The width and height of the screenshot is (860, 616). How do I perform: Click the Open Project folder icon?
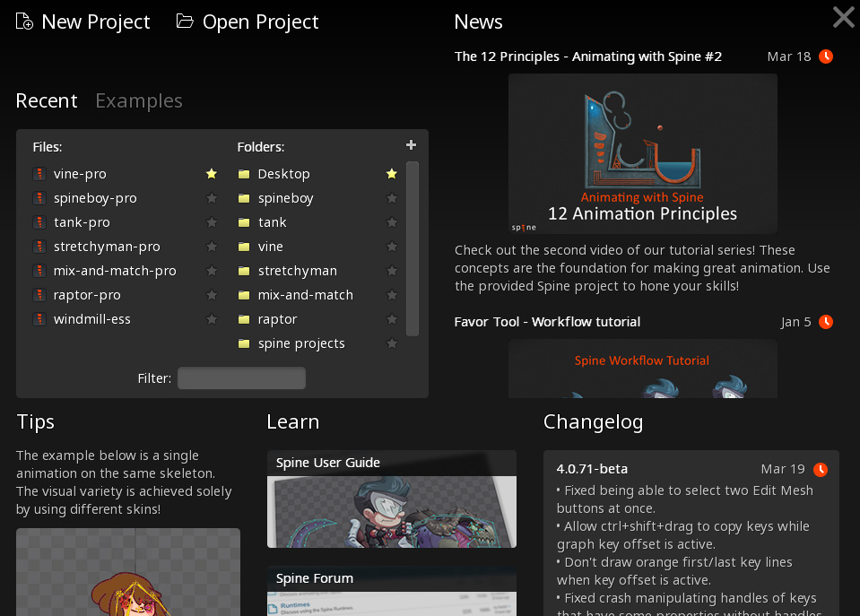185,22
